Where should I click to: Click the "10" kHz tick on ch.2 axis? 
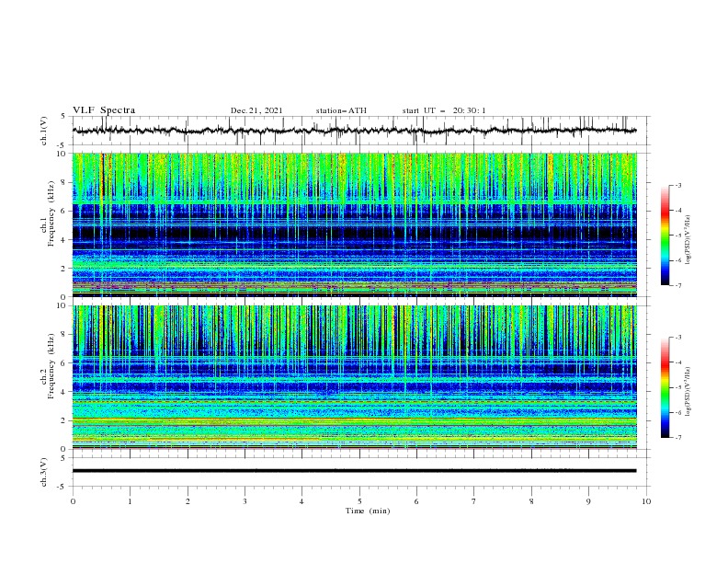click(x=63, y=305)
